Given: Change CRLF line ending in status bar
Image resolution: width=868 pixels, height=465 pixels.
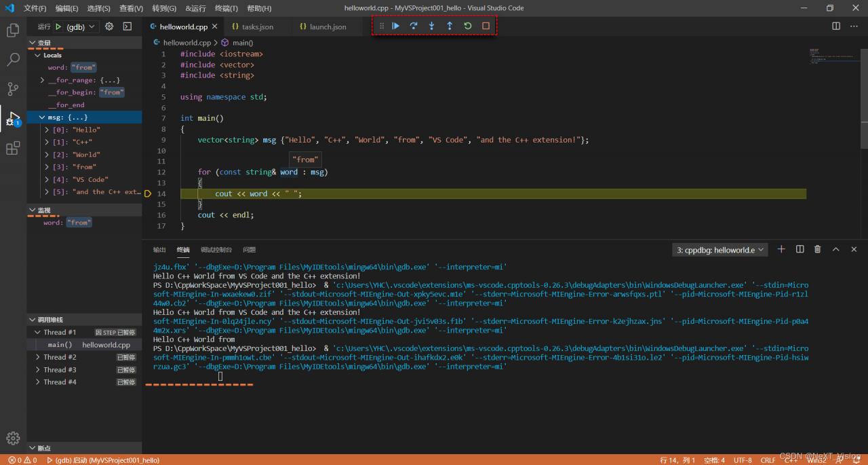Looking at the screenshot, I should pyautogui.click(x=768, y=460).
